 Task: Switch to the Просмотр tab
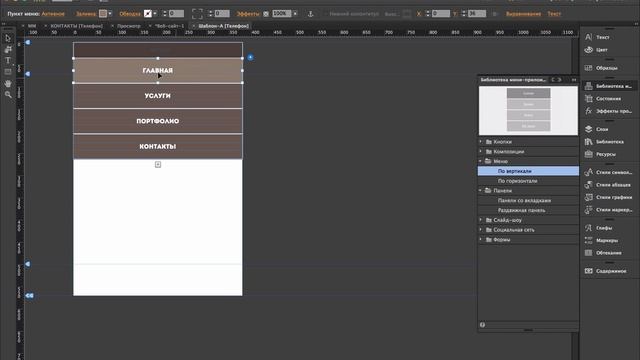[129, 26]
